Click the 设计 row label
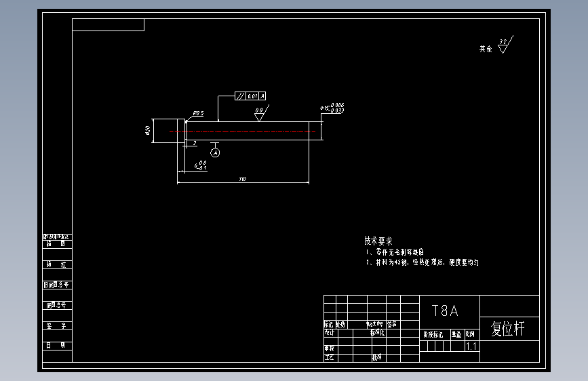The height and width of the screenshot is (381, 588). tap(330, 333)
